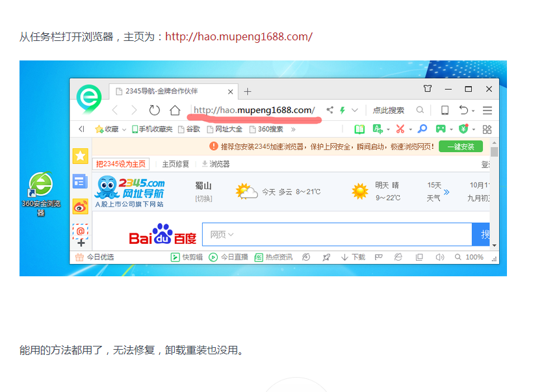The height and width of the screenshot is (392, 544).
Task: Open the 谷歌 bookmark
Action: tap(189, 129)
